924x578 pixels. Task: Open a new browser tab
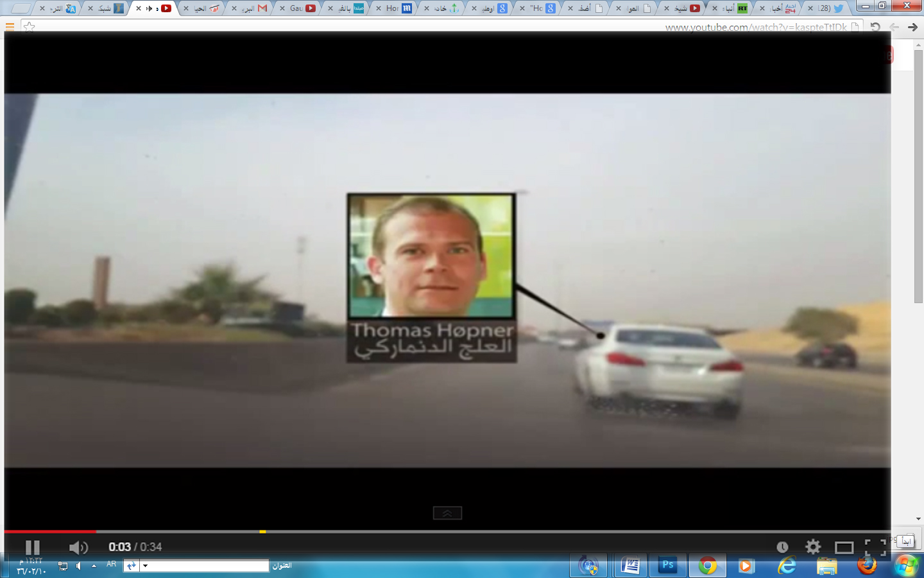[20, 8]
